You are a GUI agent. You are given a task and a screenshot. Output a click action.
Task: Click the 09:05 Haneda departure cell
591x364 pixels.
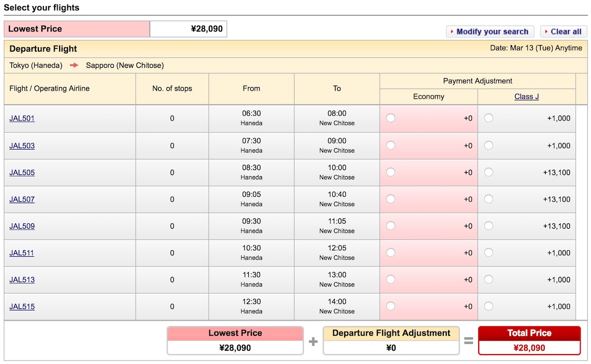click(x=251, y=199)
